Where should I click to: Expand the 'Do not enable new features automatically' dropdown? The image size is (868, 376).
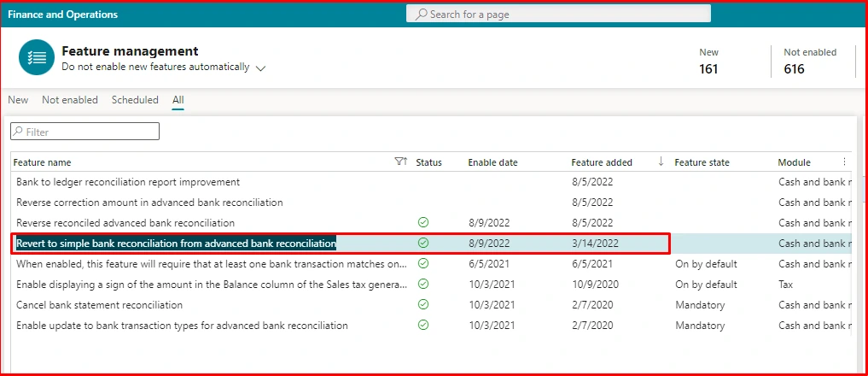[x=260, y=68]
